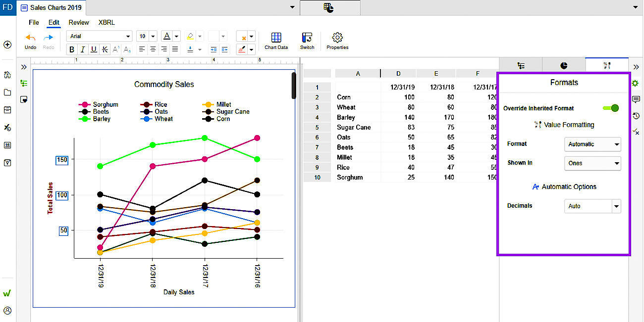
Task: Open the Decimals dropdown
Action: pos(592,206)
